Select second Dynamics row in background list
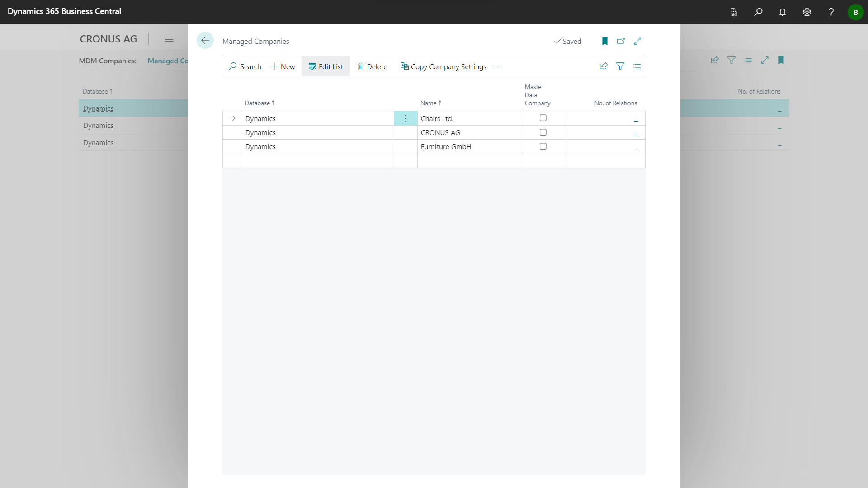868x488 pixels. point(133,126)
